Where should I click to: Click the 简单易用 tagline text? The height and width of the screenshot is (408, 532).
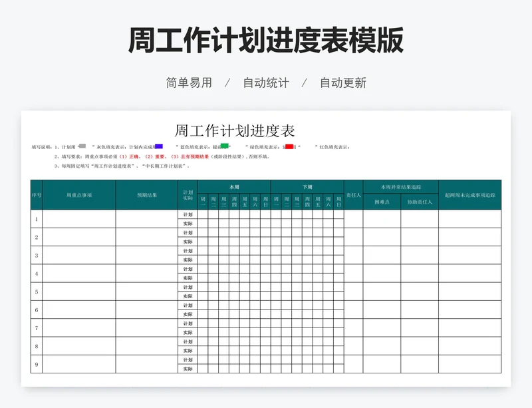point(189,83)
